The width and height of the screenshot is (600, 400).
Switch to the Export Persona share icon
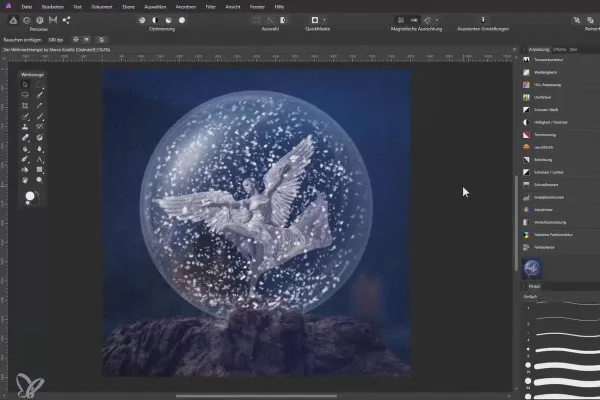66,20
